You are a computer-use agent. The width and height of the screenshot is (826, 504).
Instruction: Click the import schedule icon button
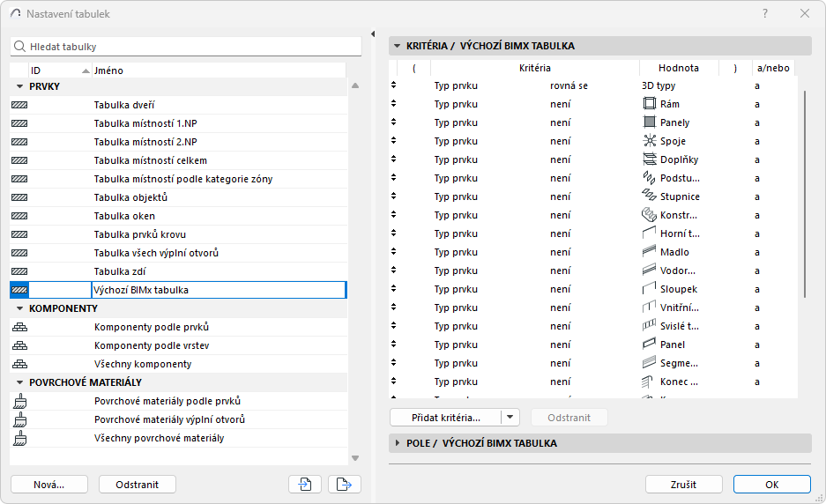304,484
